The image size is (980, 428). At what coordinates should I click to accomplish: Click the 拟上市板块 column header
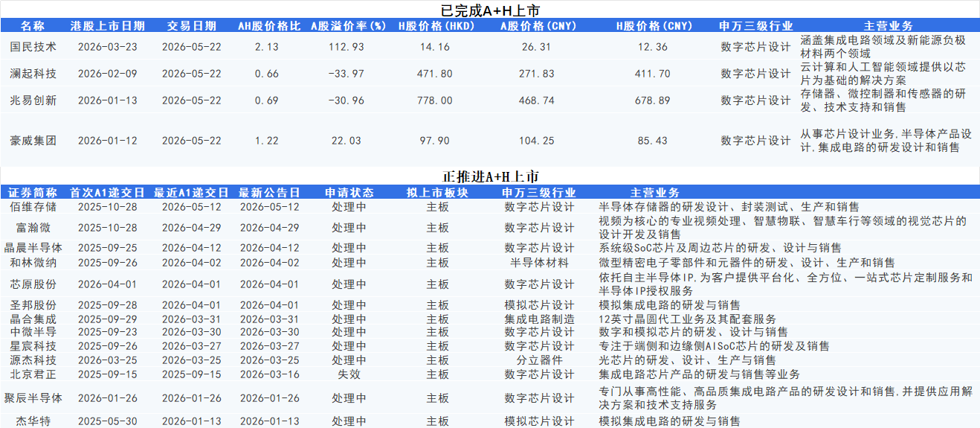coord(437,194)
